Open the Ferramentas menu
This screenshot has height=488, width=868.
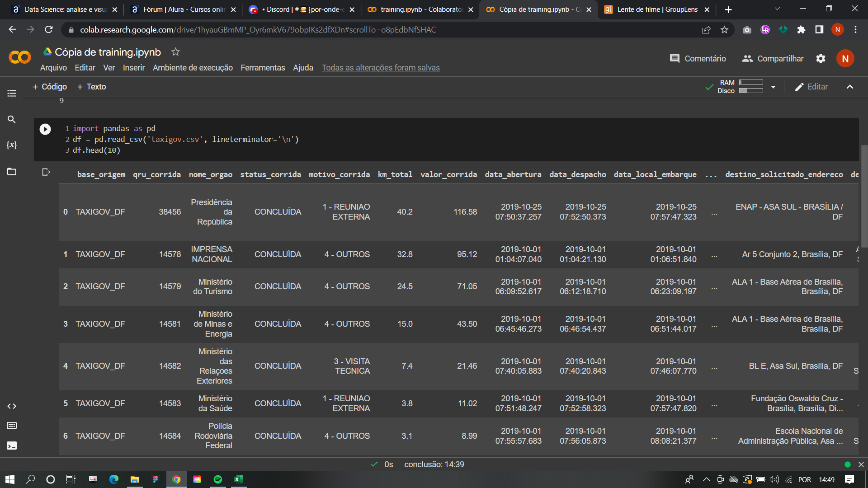pos(263,68)
